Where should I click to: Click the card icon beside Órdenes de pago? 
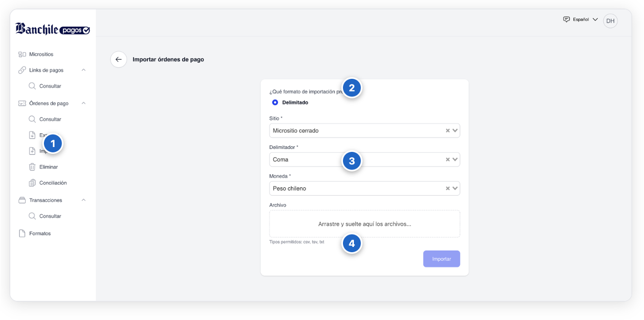[22, 103]
